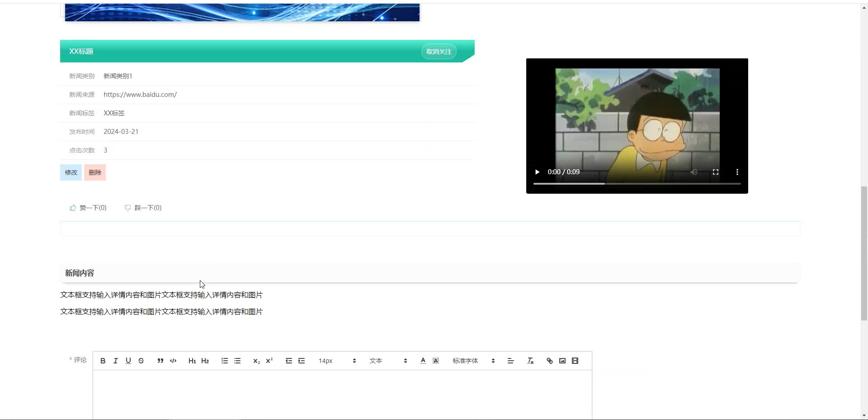Click the page vertical scrollbar thumb

(864, 253)
